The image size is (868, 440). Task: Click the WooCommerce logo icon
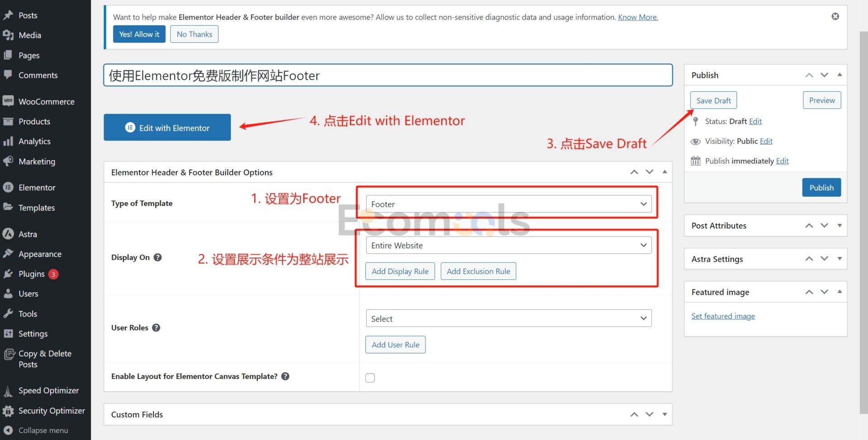coord(8,101)
